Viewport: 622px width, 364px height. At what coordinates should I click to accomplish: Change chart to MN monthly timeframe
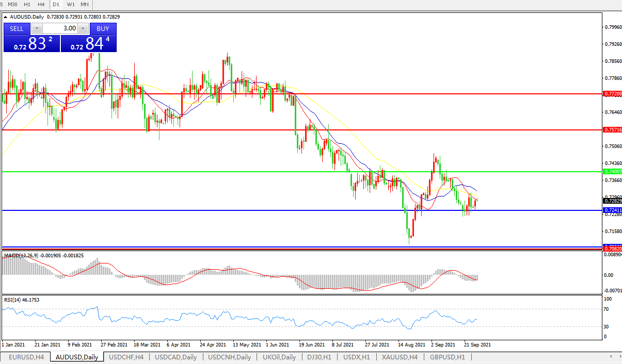click(84, 4)
